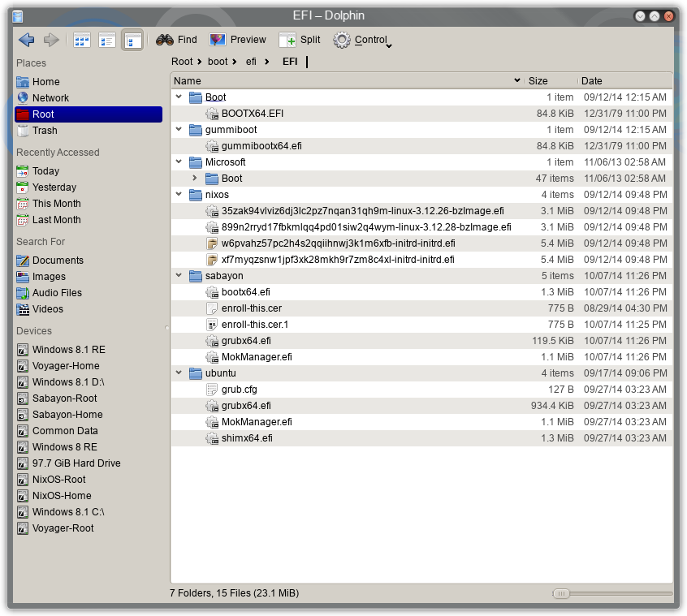Open Network in Places panel
Screen dimensions: 687x616
click(89, 98)
